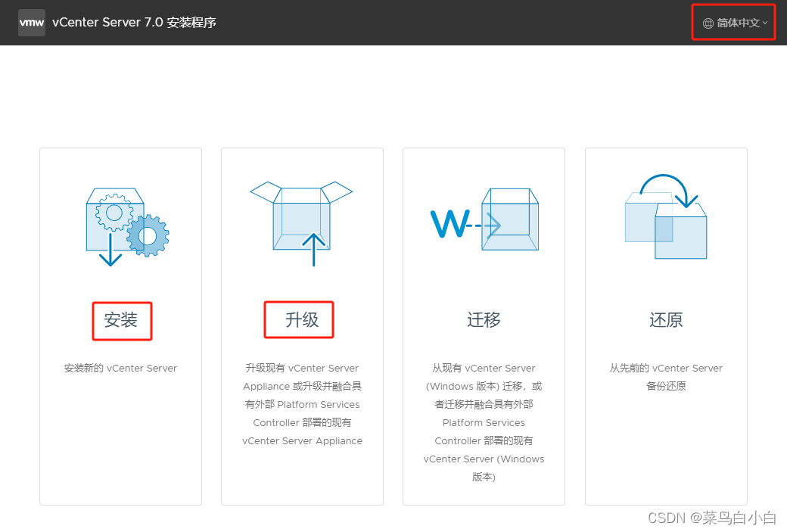Viewport: 787px width, 532px height.
Task: Click the restore overlapping-boxes icon
Action: [x=665, y=216]
